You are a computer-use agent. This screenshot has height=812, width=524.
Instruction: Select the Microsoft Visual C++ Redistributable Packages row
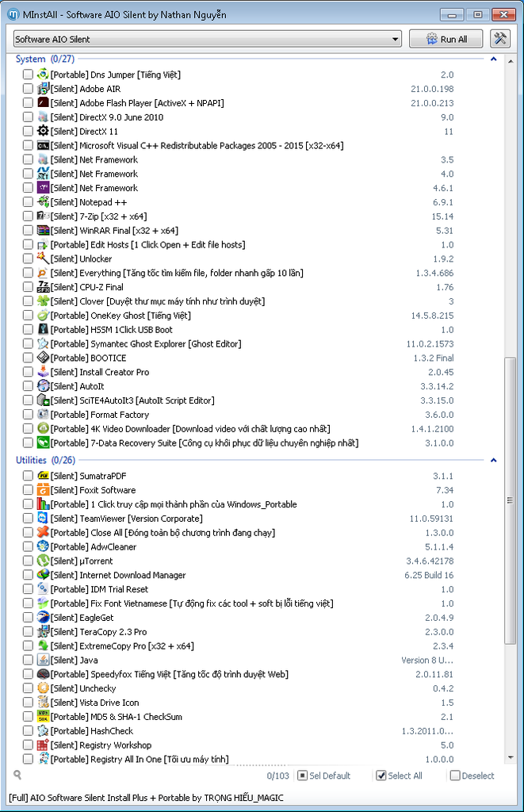(x=238, y=146)
